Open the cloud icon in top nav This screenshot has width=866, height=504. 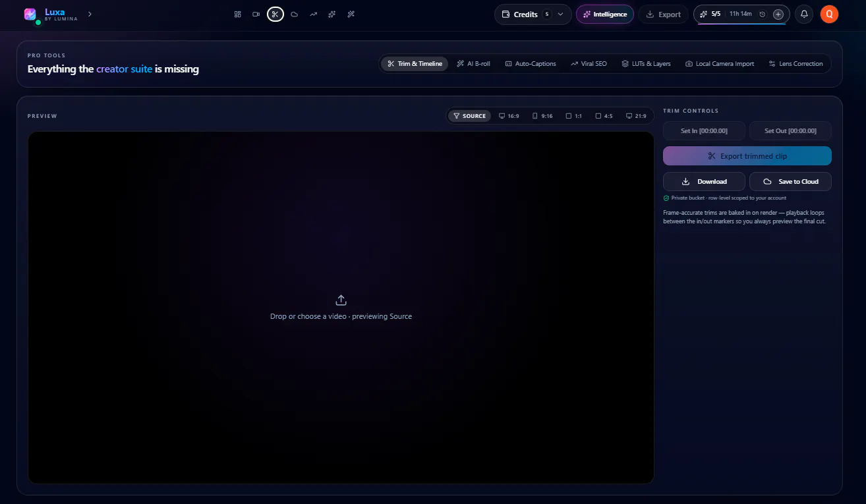[x=295, y=14]
